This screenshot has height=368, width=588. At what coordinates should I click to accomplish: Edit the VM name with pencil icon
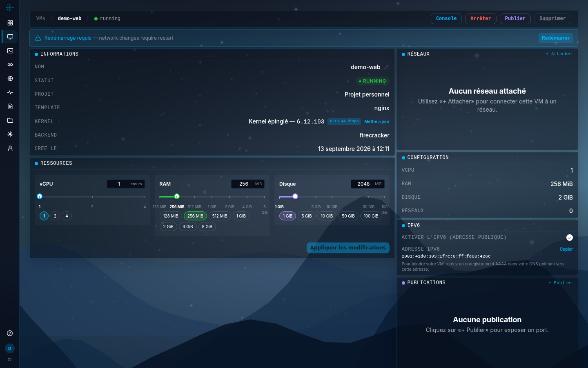pyautogui.click(x=387, y=67)
